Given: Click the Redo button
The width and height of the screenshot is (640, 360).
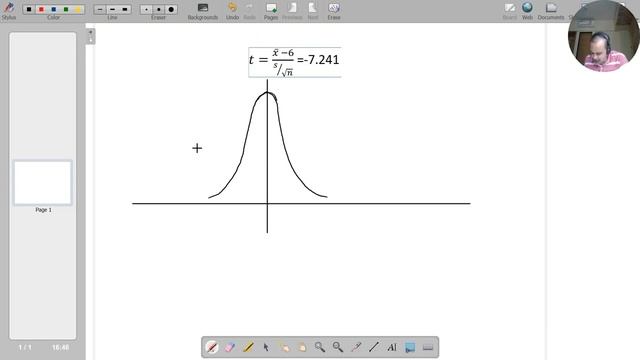Looking at the screenshot, I should [249, 11].
